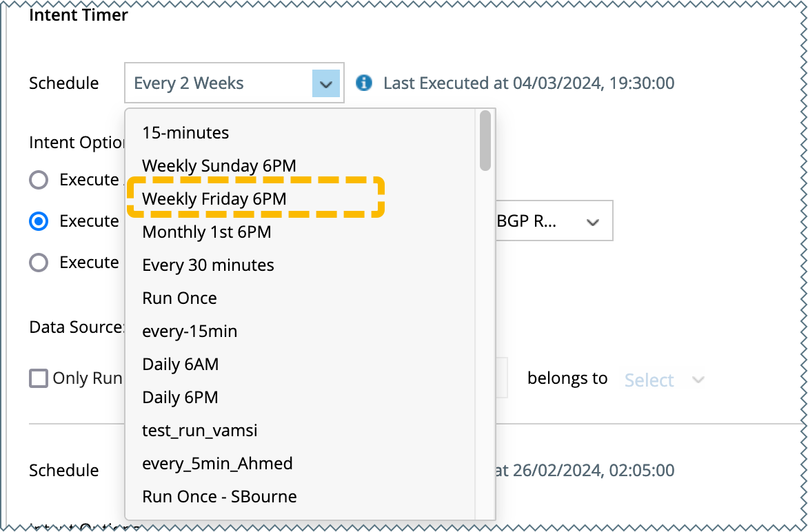Collapse the Schedule dropdown arrow
Screen dimensions: 808x532
(325, 83)
